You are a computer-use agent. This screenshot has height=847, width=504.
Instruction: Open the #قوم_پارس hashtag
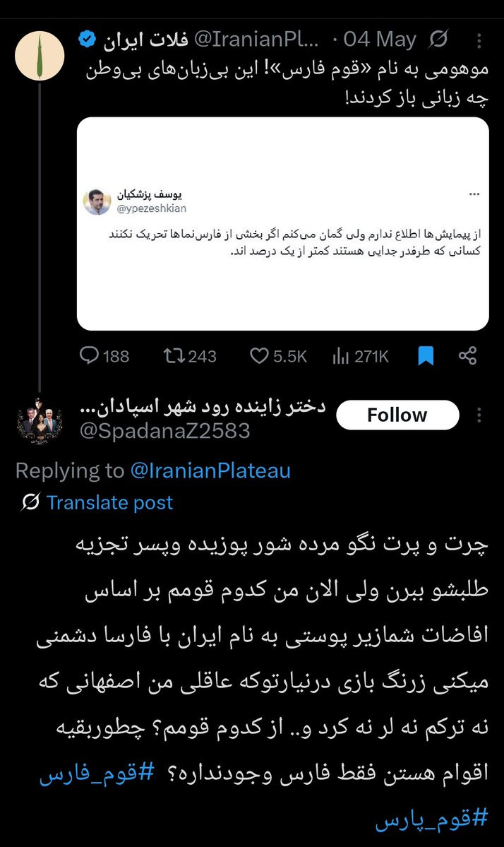[432, 818]
